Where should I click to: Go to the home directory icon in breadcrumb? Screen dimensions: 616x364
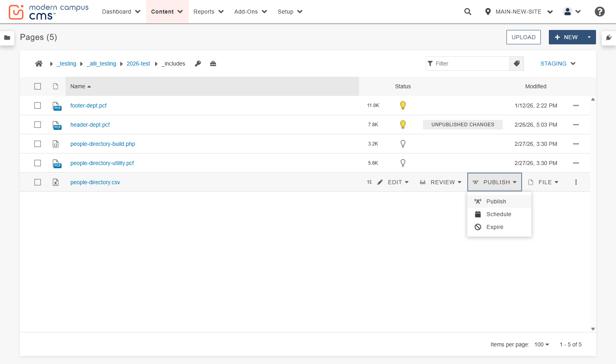[39, 64]
